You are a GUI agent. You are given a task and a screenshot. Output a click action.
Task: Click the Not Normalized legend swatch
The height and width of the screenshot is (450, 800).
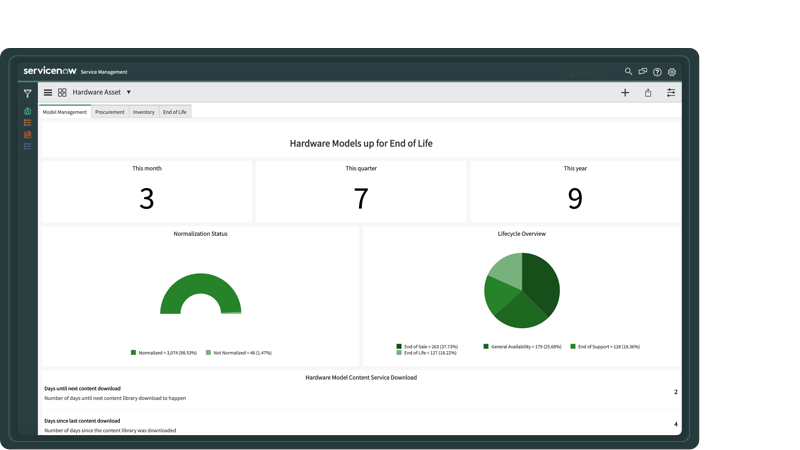(x=208, y=353)
